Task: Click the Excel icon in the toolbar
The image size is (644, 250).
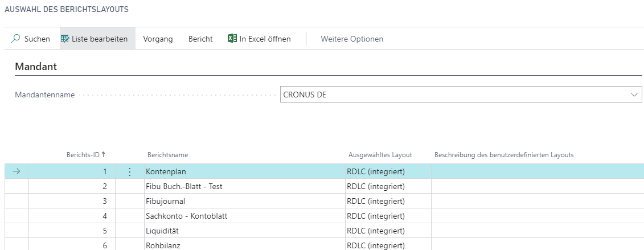Action: point(232,39)
